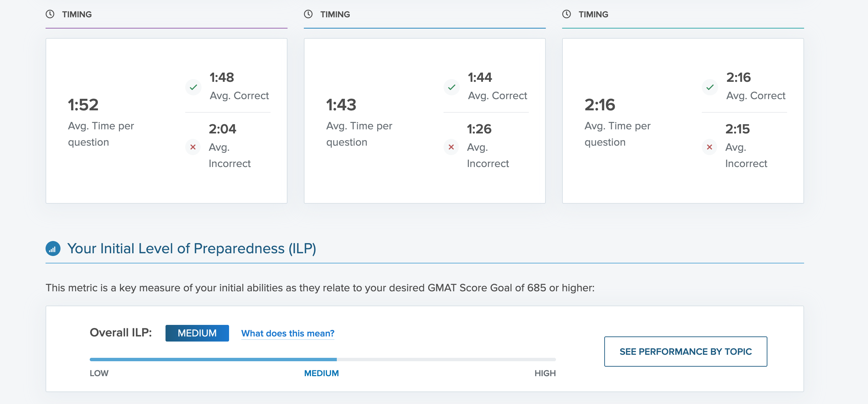The height and width of the screenshot is (404, 868).
Task: Click the LOW label under progress bar
Action: coord(99,373)
